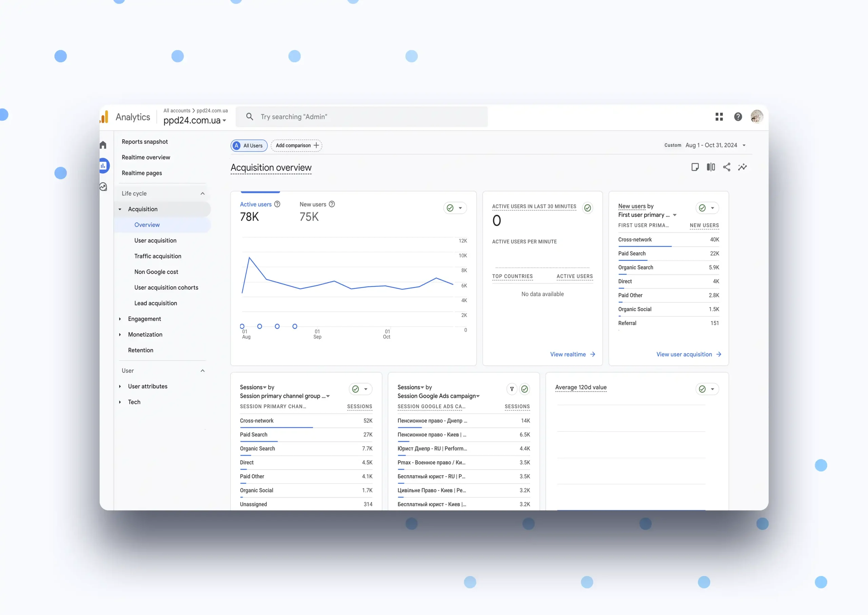This screenshot has width=868, height=615.
Task: Click plus icon in Add comparison
Action: [316, 145]
